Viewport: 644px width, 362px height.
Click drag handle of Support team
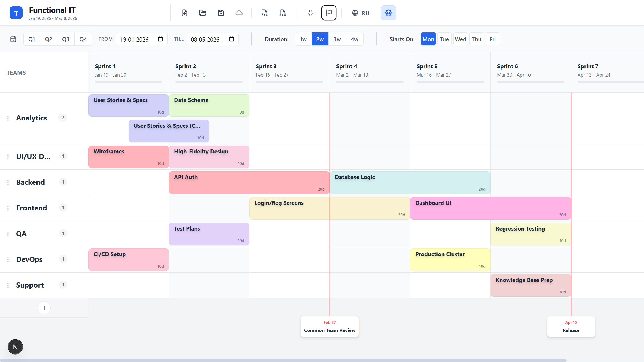pos(8,285)
